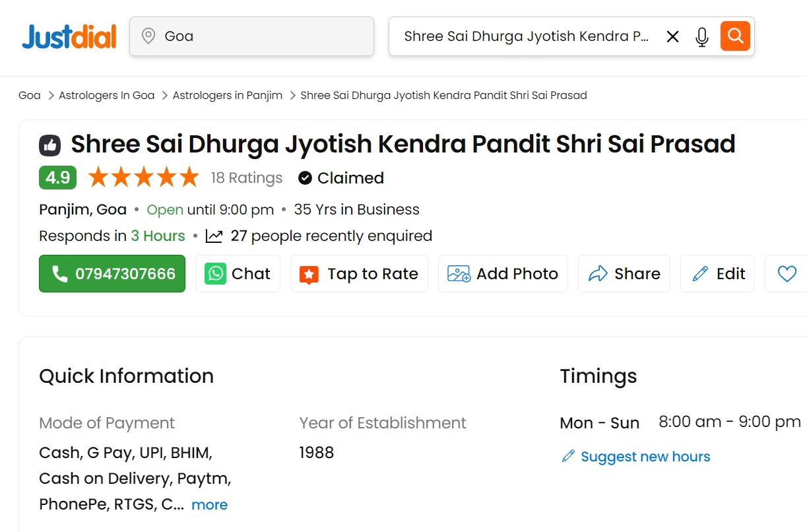Click the thumbs-up icon beside business name
Screen dimensions: 807x532
pos(50,145)
